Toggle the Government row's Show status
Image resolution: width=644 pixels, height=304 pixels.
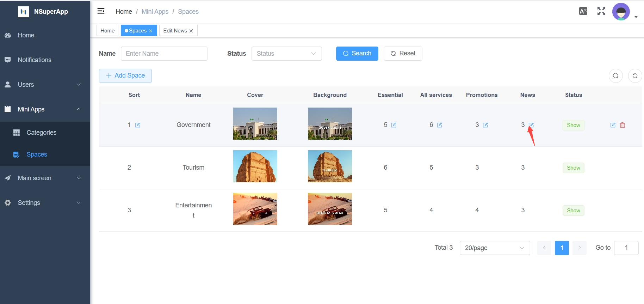click(573, 125)
